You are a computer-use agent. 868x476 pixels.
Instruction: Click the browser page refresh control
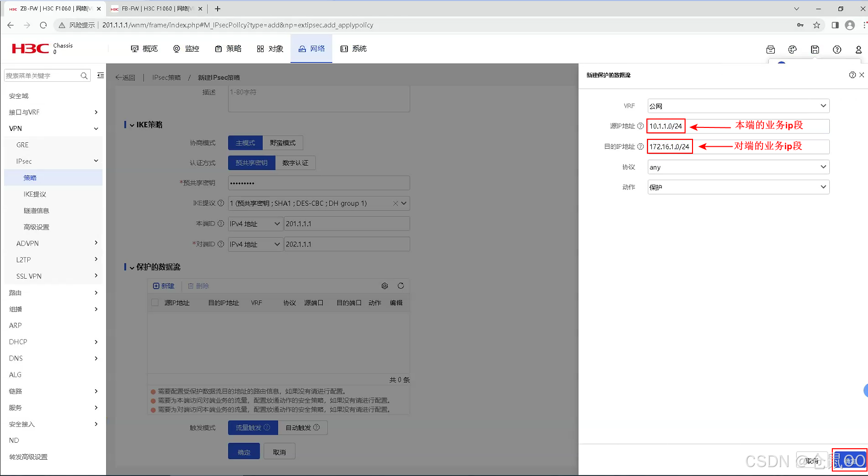click(44, 25)
